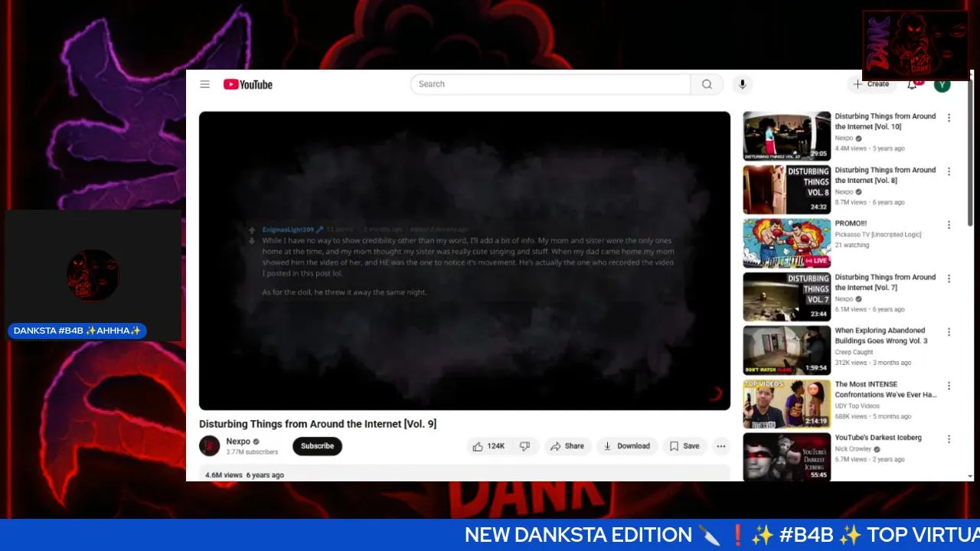Click the video player area
980x551 pixels.
465,261
